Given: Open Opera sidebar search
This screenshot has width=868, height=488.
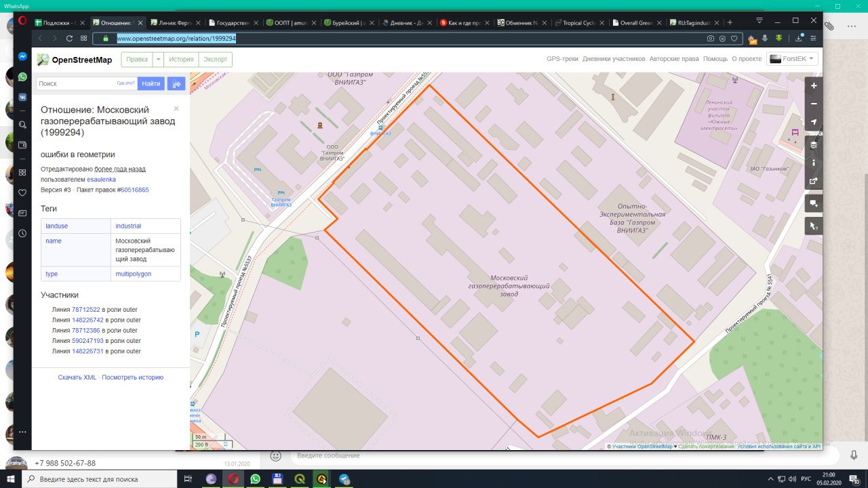Looking at the screenshot, I should [22, 125].
